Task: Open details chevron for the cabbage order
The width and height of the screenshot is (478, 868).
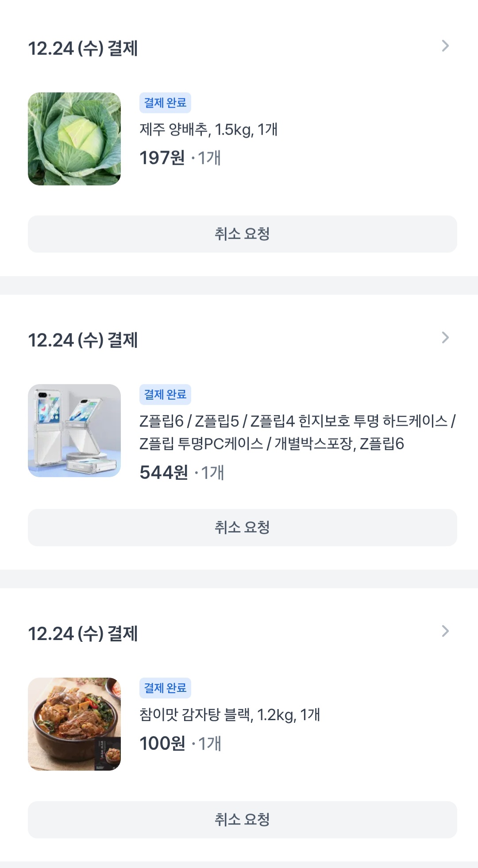Action: tap(445, 46)
